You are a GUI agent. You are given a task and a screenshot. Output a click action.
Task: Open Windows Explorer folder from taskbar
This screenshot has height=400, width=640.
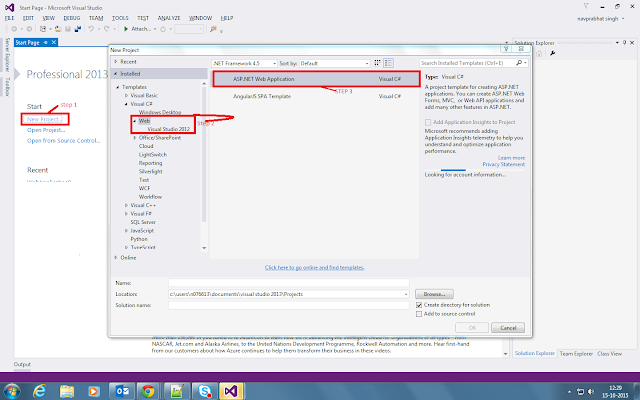[x=67, y=391]
